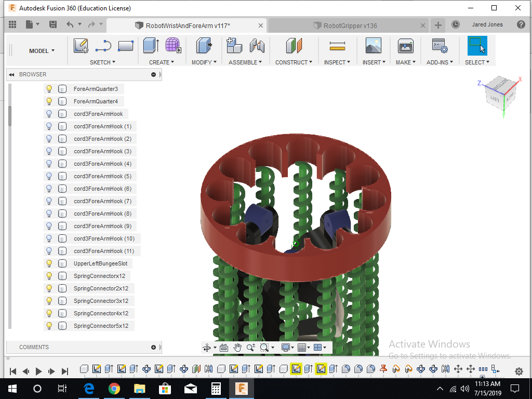Show cord3ForeArmHook via its lightbulb
Screen dimensions: 532x399
coord(49,114)
